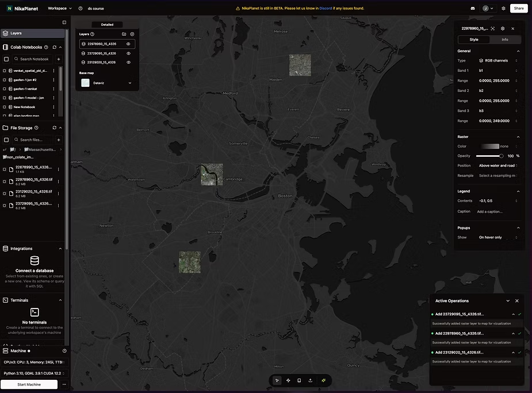This screenshot has width=532, height=393.
Task: Open the Massachusetts folder breadcrumb
Action: pyautogui.click(x=40, y=149)
